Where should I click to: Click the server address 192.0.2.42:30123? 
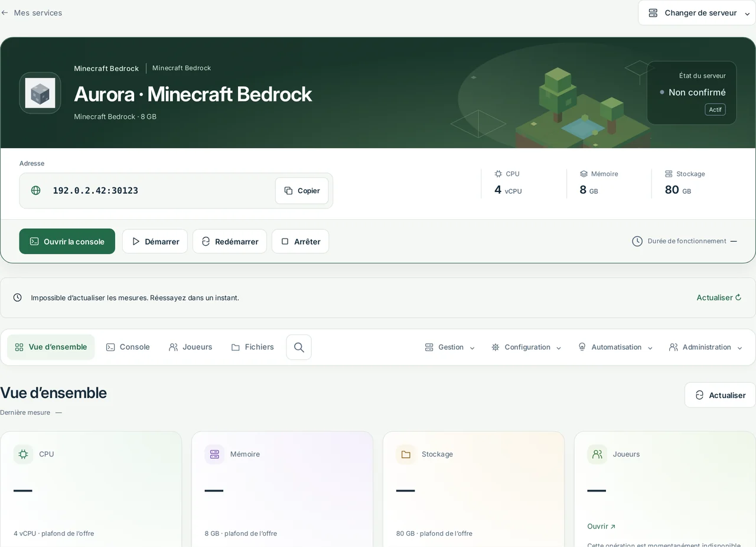tap(96, 190)
